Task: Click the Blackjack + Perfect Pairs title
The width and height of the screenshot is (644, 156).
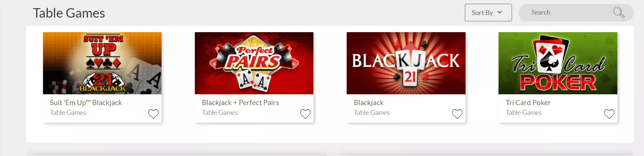Action: point(240,103)
